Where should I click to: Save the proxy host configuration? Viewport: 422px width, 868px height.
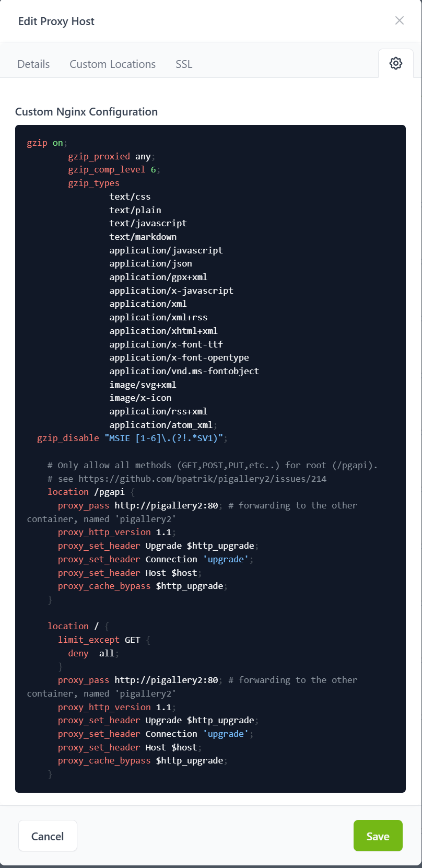click(378, 836)
